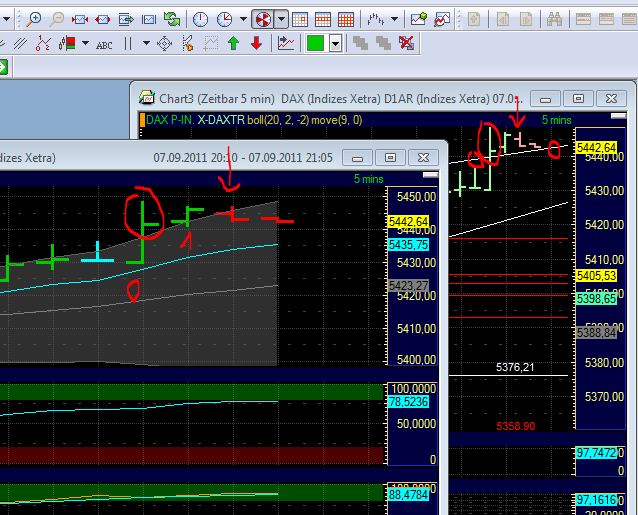Image resolution: width=638 pixels, height=515 pixels.
Task: Toggle the red crosshair target button
Action: (262, 19)
